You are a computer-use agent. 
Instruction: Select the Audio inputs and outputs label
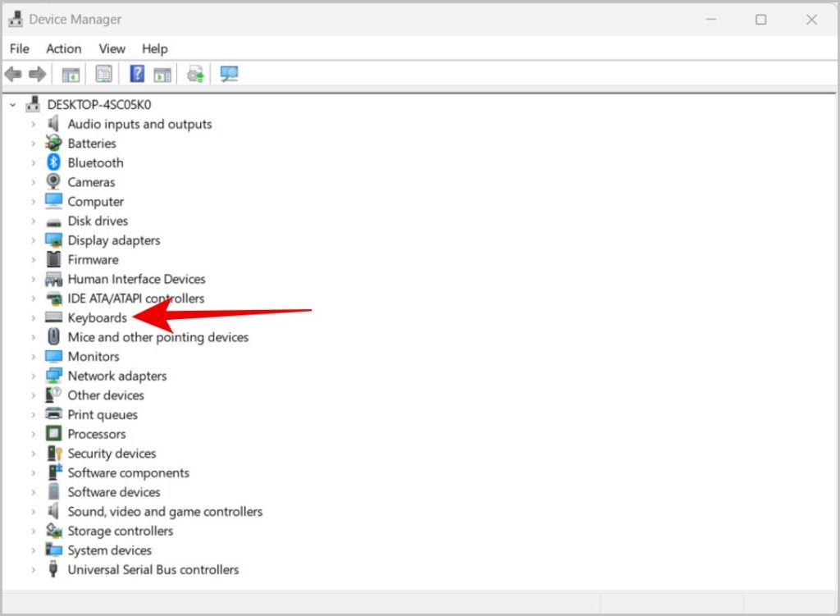[139, 124]
